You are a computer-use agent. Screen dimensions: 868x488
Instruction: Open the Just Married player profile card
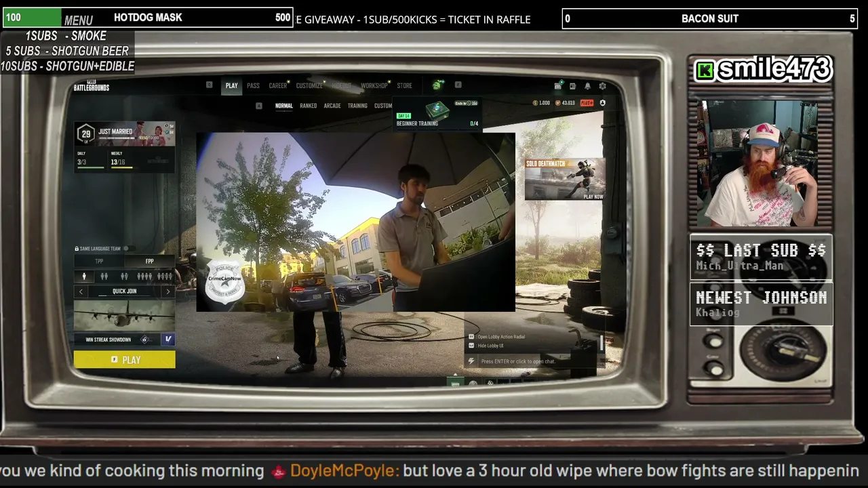125,134
